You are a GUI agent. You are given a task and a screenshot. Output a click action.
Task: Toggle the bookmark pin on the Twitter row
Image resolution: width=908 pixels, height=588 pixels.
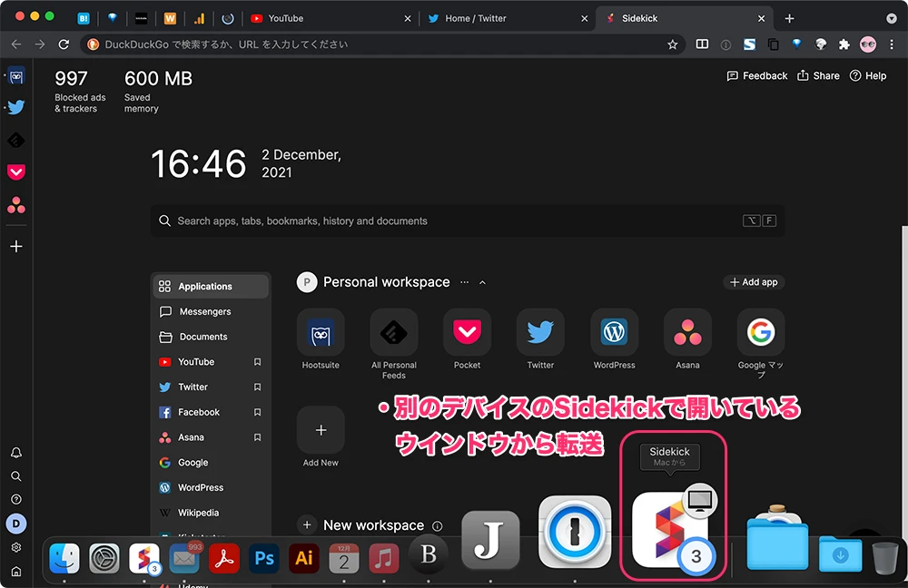coord(257,387)
